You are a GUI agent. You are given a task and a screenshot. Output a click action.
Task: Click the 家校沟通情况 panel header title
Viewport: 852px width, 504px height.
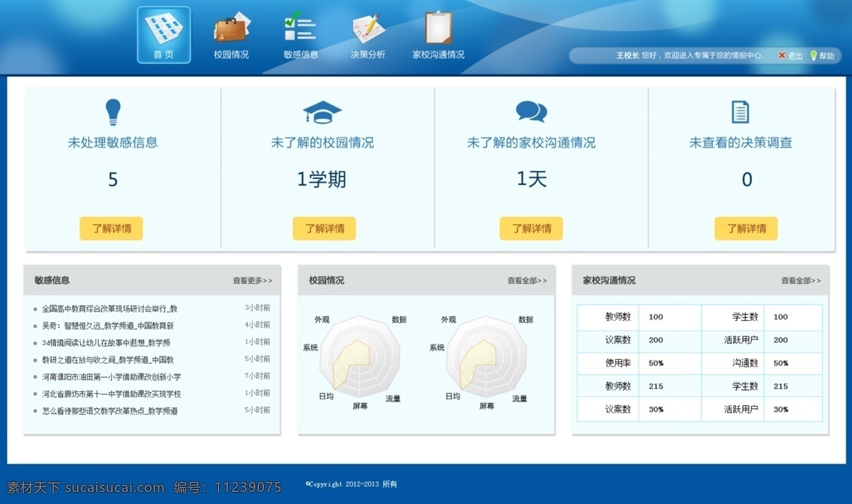(609, 280)
